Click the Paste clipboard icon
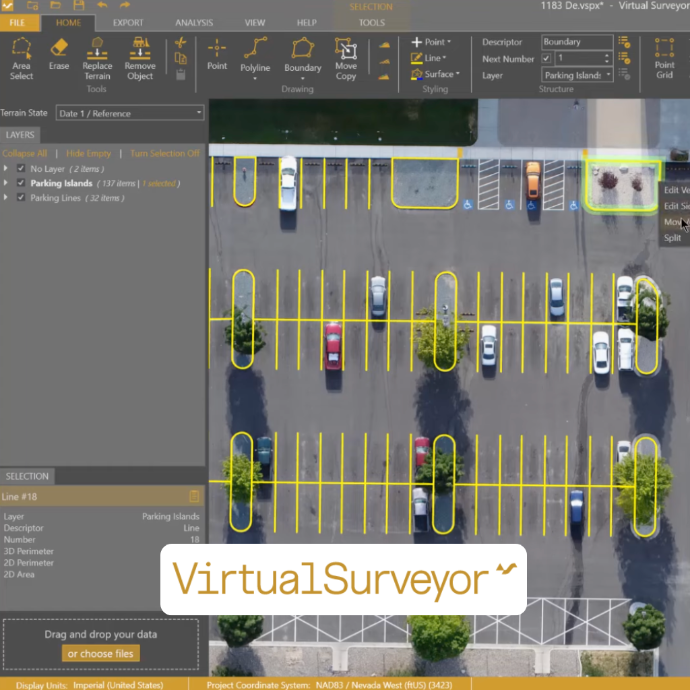Screen dimensions: 690x690 [x=180, y=74]
